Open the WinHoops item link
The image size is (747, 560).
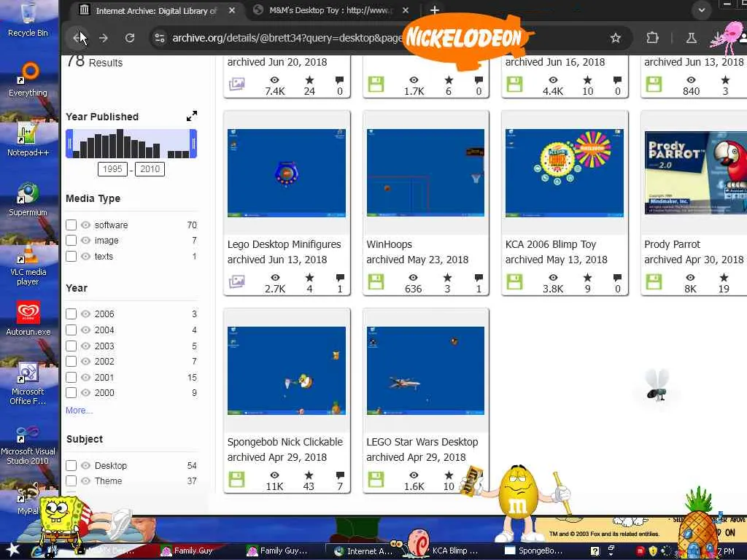389,244
